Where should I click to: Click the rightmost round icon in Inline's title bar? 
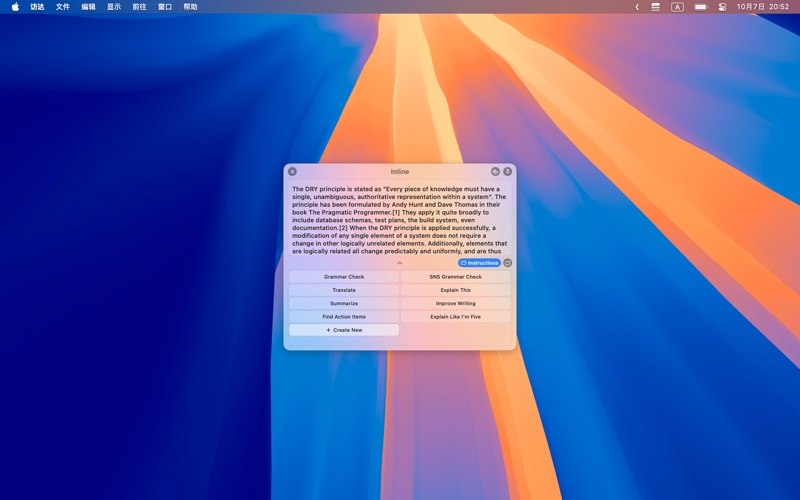508,172
